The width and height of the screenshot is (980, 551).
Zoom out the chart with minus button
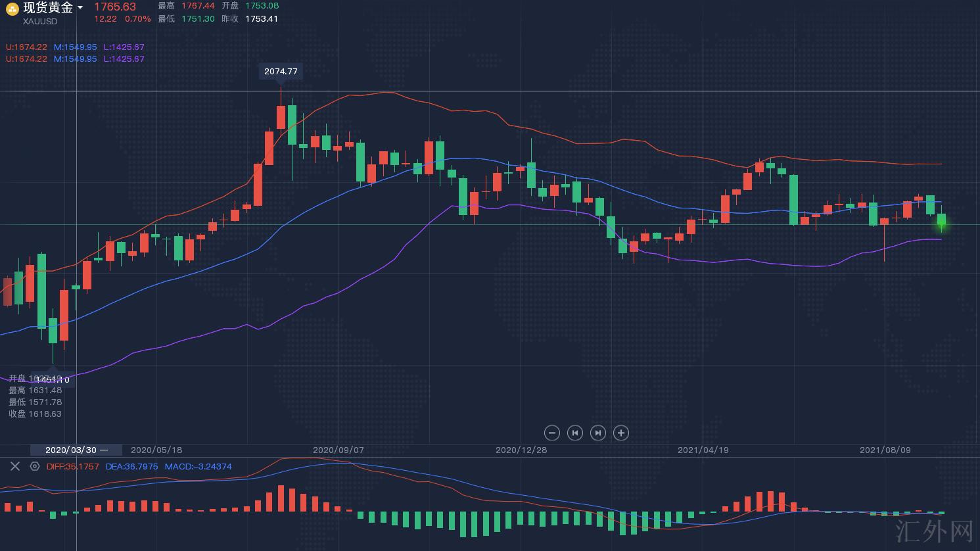pos(552,433)
